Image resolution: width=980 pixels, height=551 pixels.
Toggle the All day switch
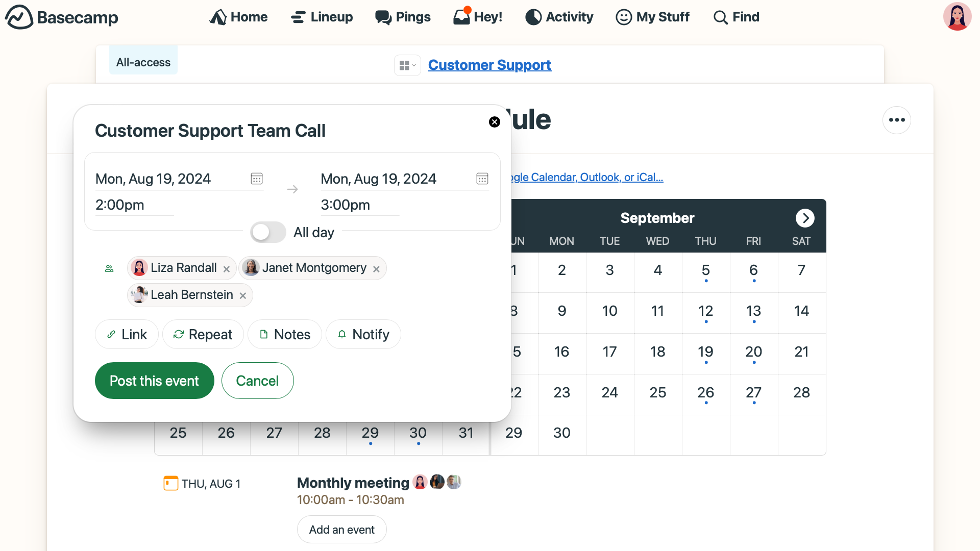click(268, 232)
